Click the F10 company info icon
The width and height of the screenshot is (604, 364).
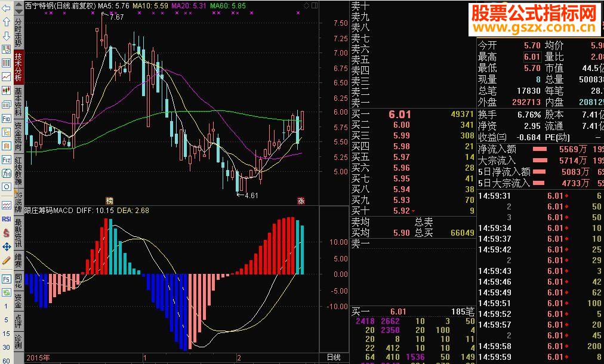point(6,119)
